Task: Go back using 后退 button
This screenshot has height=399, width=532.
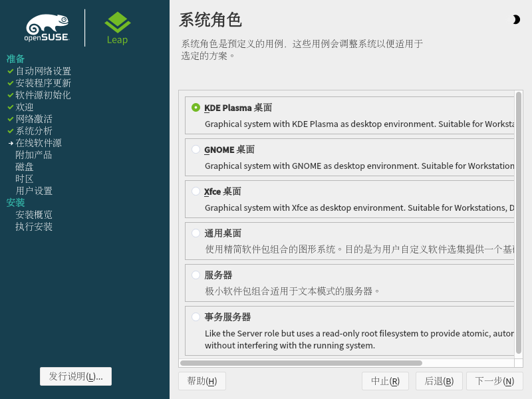Action: point(439,381)
